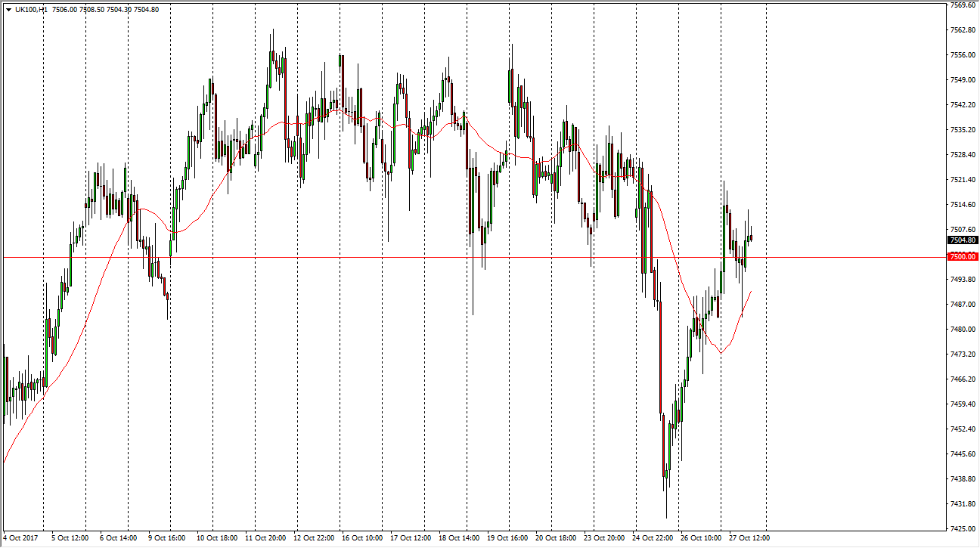Click the 20 Oct 18:00 time label
The width and height of the screenshot is (980, 548).
point(557,538)
